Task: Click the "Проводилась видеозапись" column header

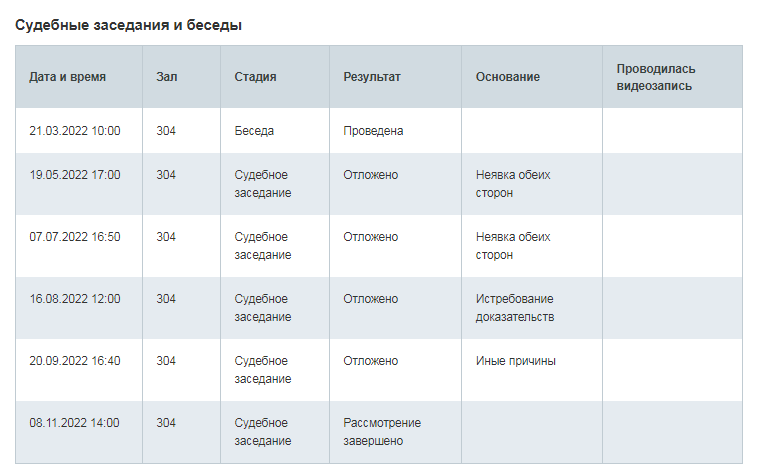Action: pos(656,77)
